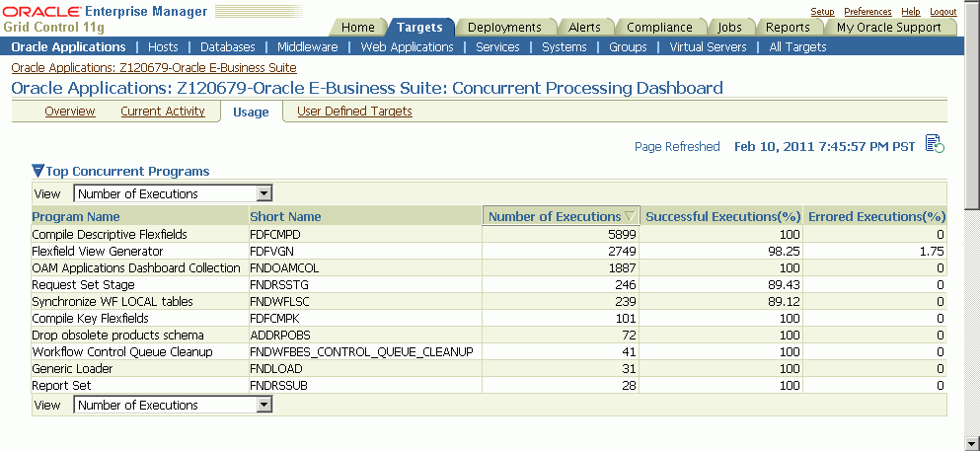Click the scrollbar down arrow

coord(972,445)
